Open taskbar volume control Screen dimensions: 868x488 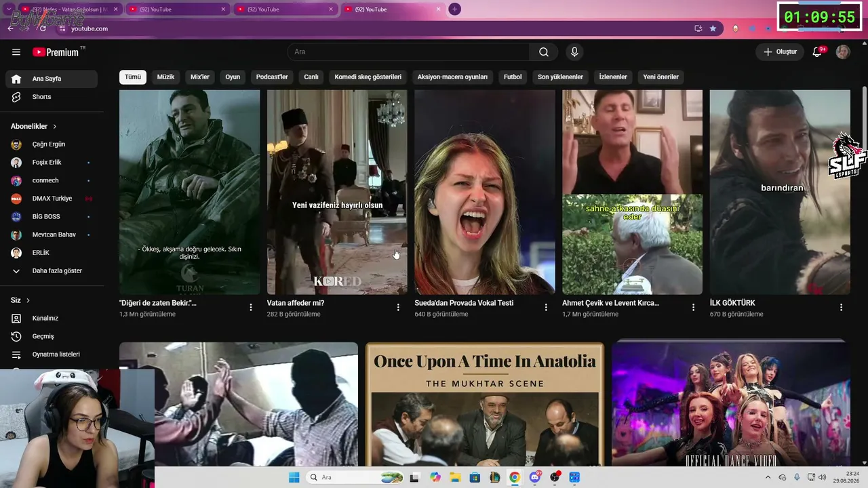point(823,477)
